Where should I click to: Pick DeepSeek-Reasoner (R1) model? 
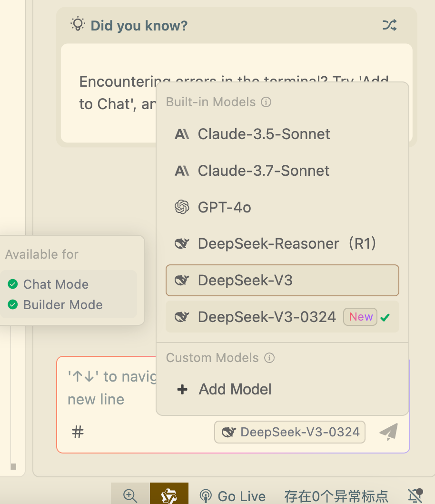(x=282, y=244)
